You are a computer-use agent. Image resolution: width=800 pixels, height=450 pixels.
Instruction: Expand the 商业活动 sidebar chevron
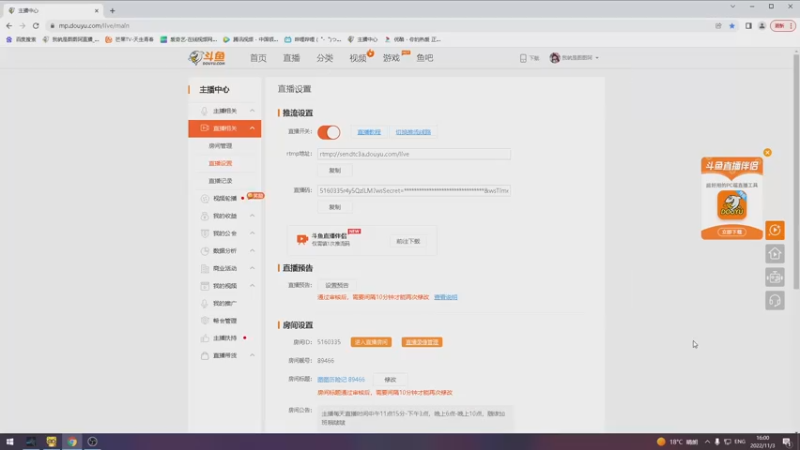click(x=252, y=268)
